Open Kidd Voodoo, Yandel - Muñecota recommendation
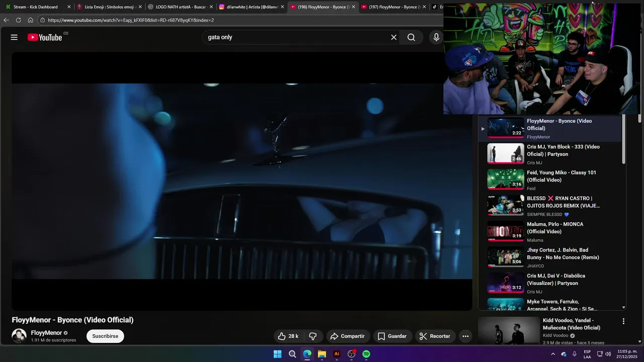Image resolution: width=644 pixels, height=362 pixels. (x=572, y=324)
